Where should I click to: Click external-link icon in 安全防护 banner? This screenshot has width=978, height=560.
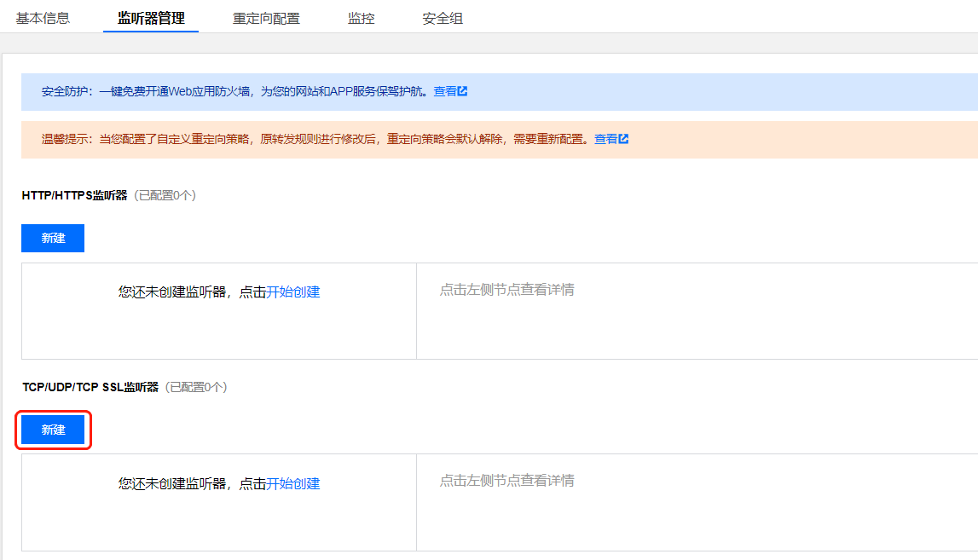point(462,91)
